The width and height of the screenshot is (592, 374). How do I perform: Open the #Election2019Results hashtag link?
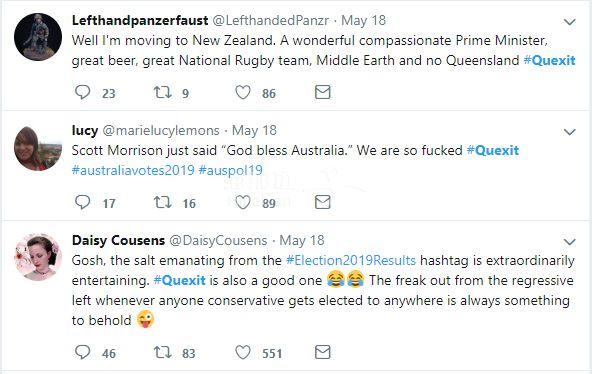(x=351, y=260)
